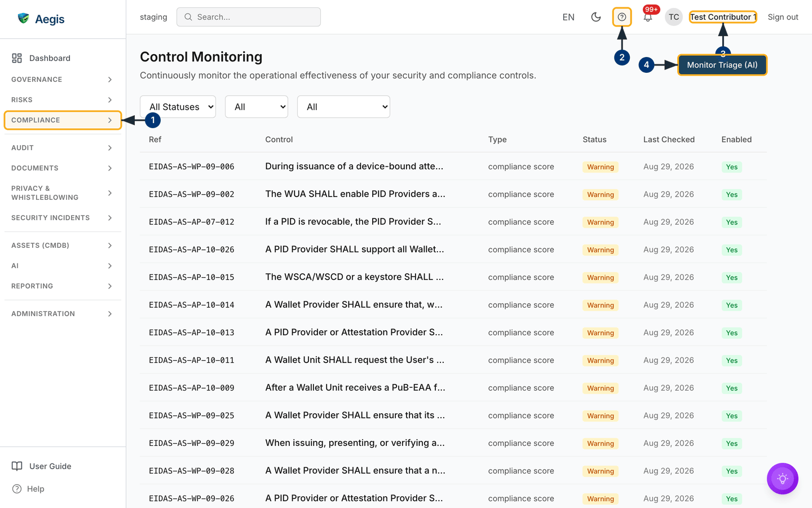This screenshot has width=812, height=508.
Task: Select ref EIDAS-AS-WP-09-028
Action: [192, 471]
